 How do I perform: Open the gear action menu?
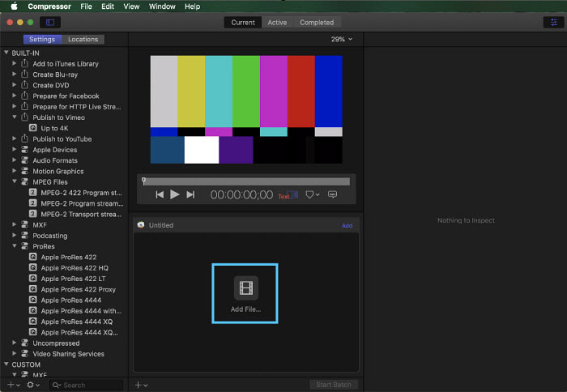pyautogui.click(x=33, y=386)
